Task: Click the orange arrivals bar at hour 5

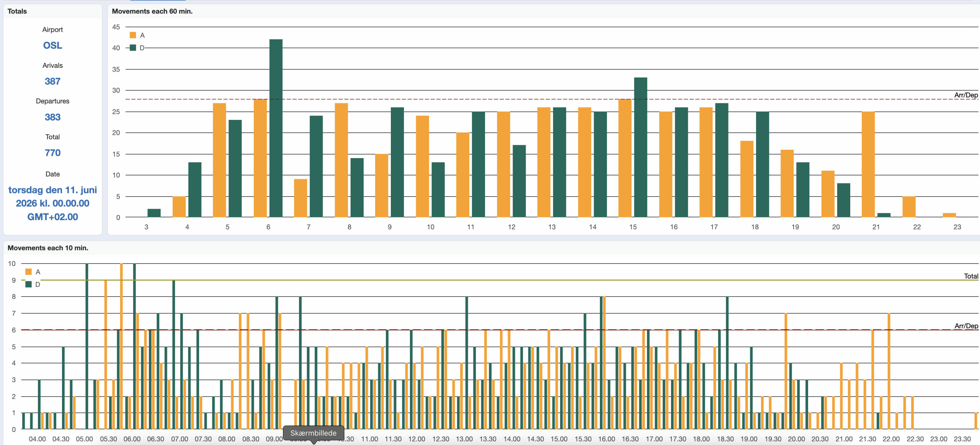Action: (x=219, y=160)
